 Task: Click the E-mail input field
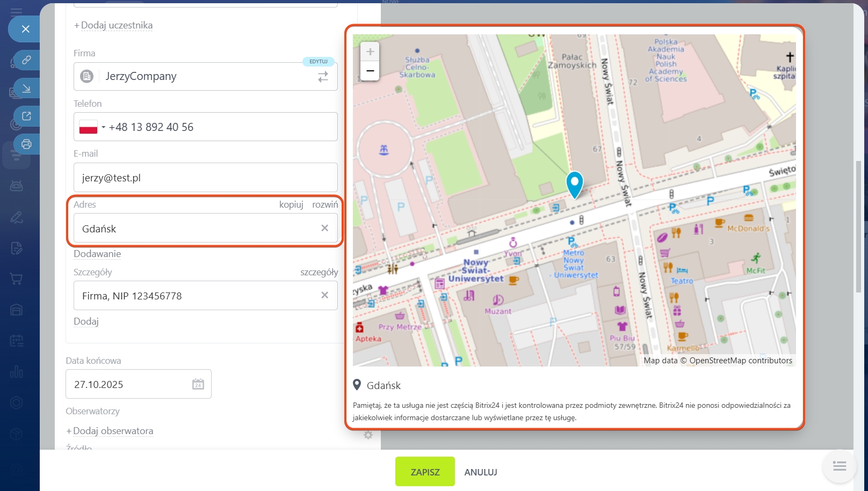(x=205, y=178)
